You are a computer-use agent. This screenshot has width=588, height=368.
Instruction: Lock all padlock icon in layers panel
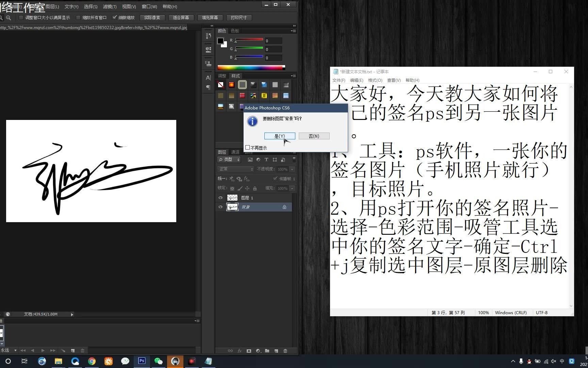(255, 188)
